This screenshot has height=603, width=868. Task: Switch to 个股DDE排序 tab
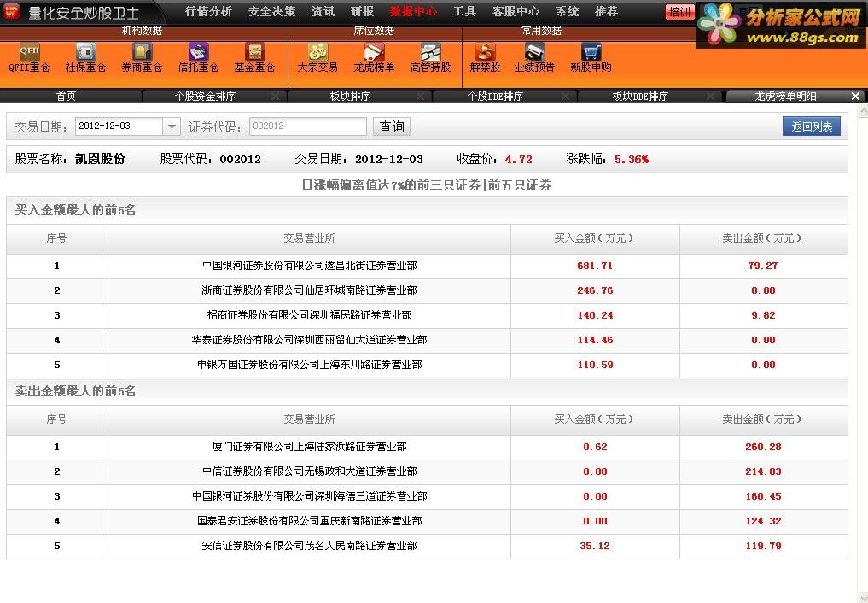click(495, 97)
